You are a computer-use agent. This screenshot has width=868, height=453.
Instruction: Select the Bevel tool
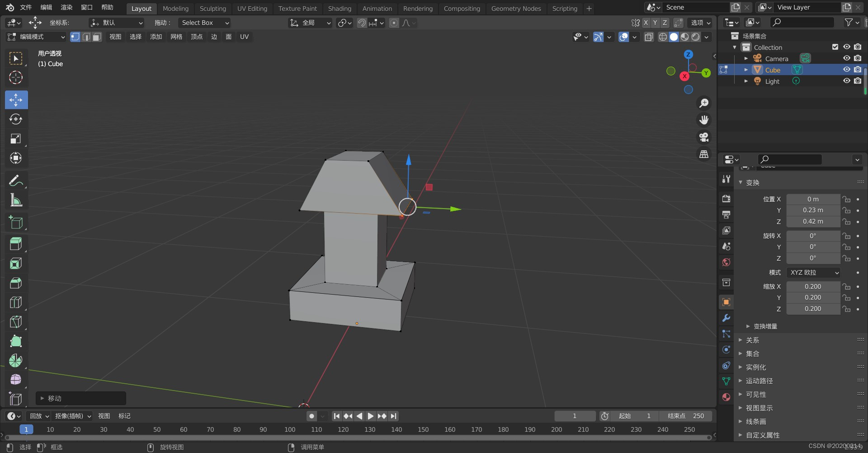[x=16, y=283]
